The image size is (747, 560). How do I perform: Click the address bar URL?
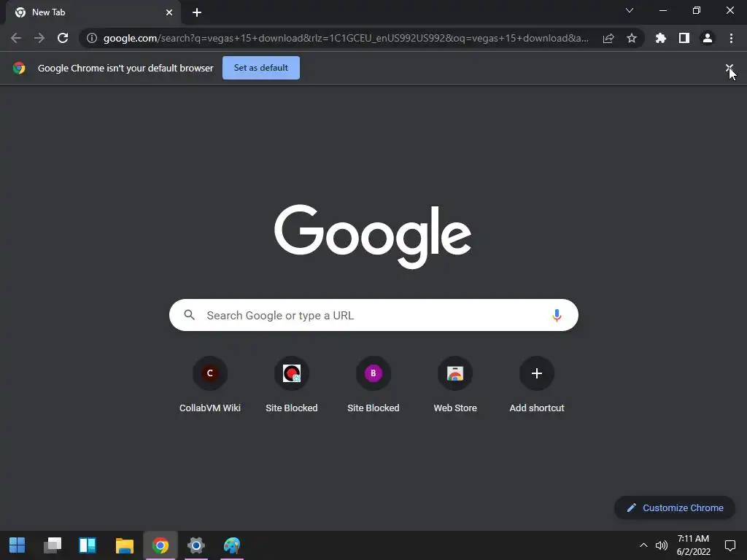pos(346,38)
